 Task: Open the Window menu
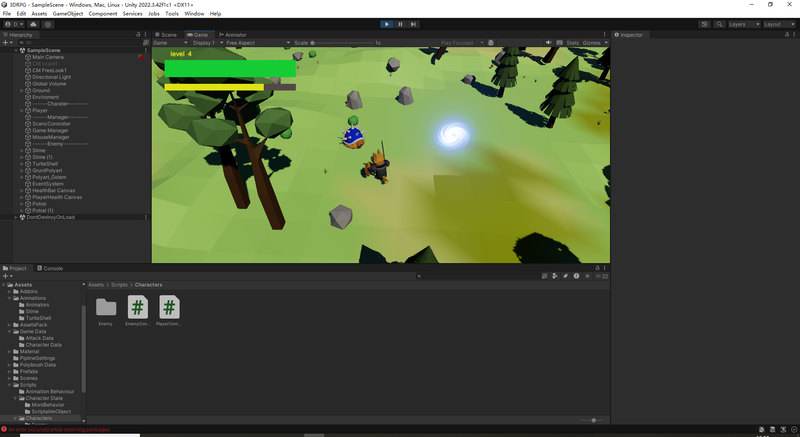pos(194,14)
